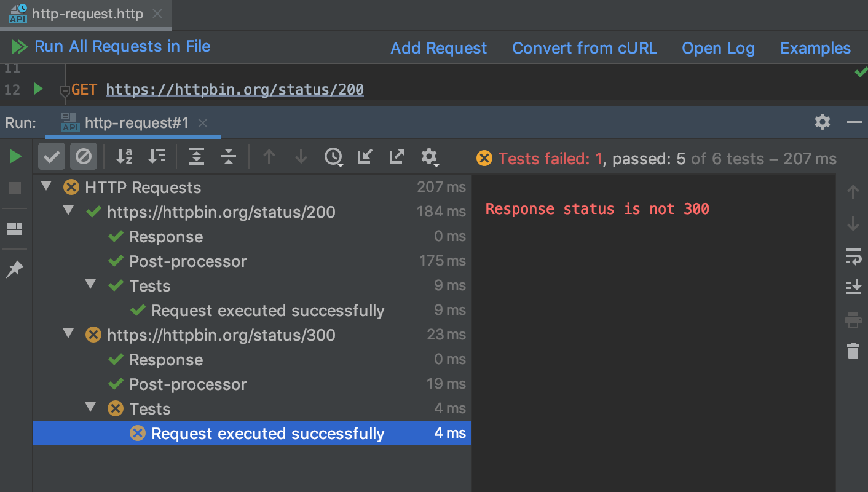The width and height of the screenshot is (868, 492).
Task: Collapse Tests under the status/200 request
Action: point(90,285)
